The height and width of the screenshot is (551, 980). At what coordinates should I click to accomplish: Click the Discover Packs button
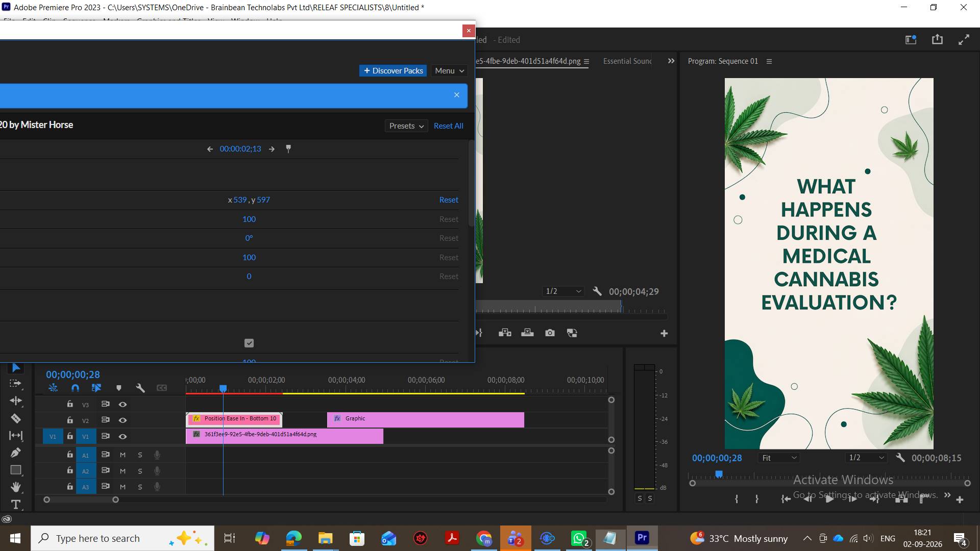point(393,71)
